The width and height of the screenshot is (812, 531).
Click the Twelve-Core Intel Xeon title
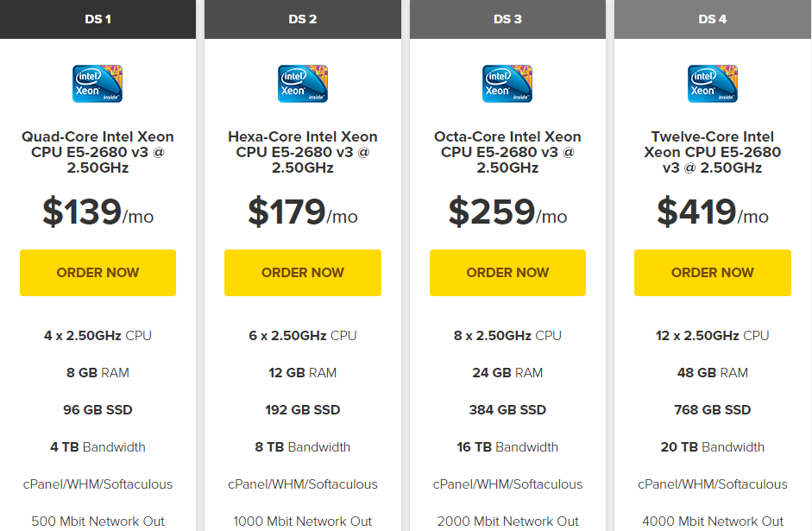(713, 152)
